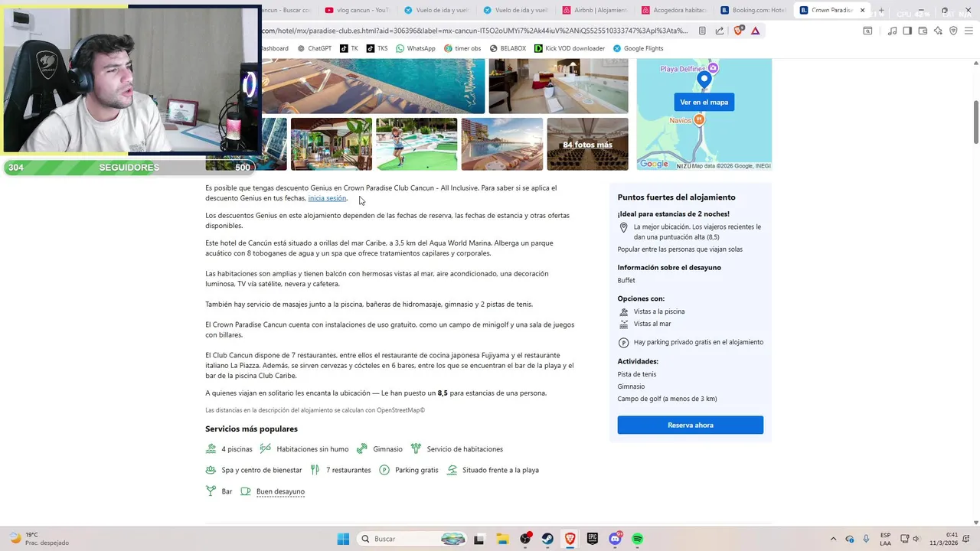
Task: Open the jacuzzi suite photo
Action: click(x=558, y=86)
